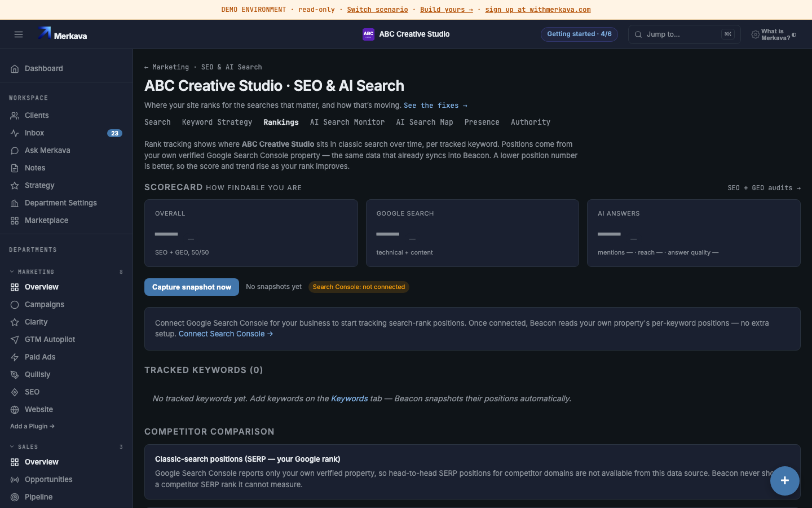812x508 pixels.
Task: Click the 'TRACKED KEYWORDS (0)' heading
Action: tap(204, 370)
